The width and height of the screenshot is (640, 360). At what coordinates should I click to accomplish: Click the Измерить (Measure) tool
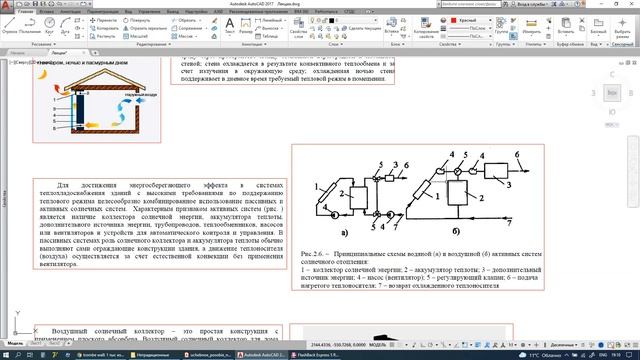(x=531, y=26)
